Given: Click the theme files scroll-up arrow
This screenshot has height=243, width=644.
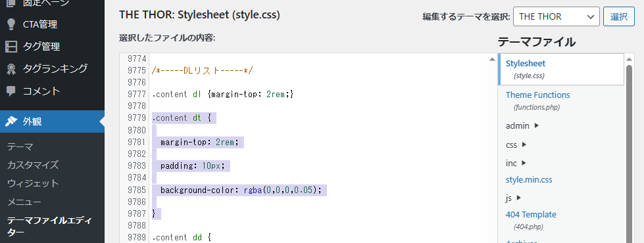Looking at the screenshot, I should tap(629, 59).
